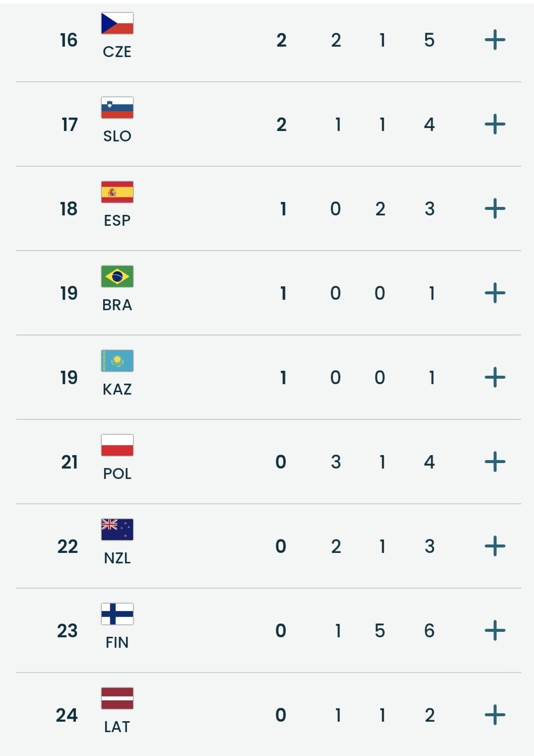Expand the SLO medal breakdown

495,124
